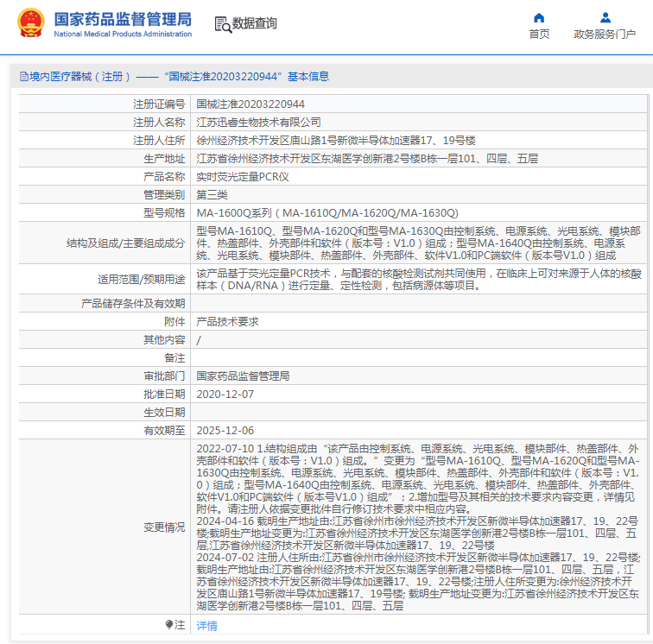Click the 备注 label
The width and height of the screenshot is (653, 644).
pos(174,358)
